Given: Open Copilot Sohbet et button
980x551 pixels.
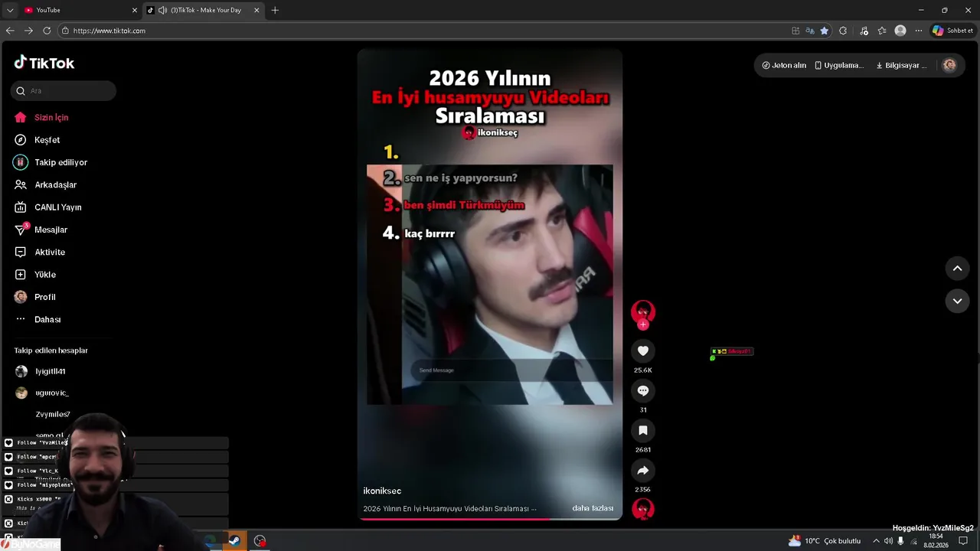Looking at the screenshot, I should click(952, 31).
